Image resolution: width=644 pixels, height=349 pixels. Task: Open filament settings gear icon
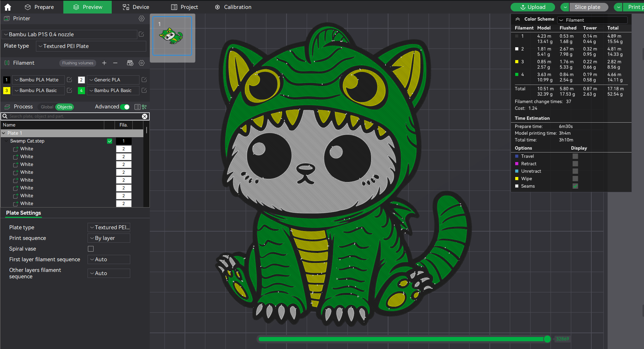tap(142, 63)
